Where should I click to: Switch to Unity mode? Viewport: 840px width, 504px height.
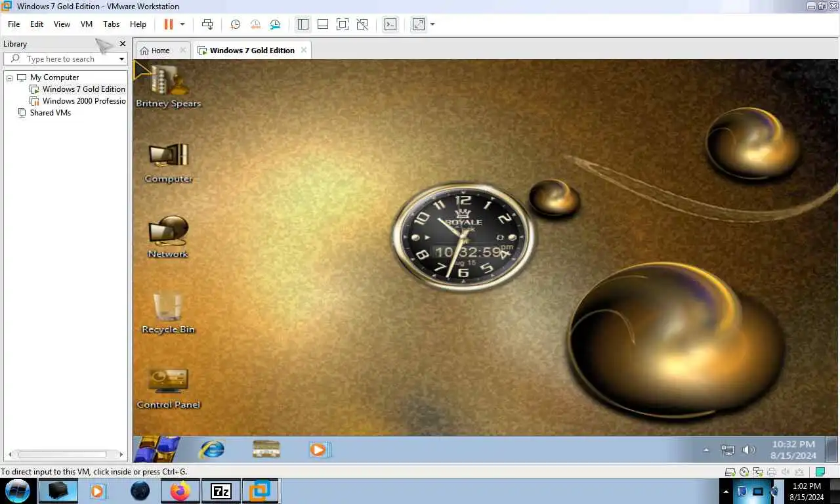pos(362,24)
